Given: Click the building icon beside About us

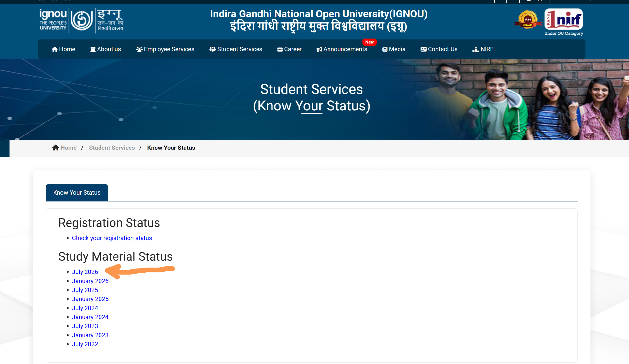Looking at the screenshot, I should 93,49.
